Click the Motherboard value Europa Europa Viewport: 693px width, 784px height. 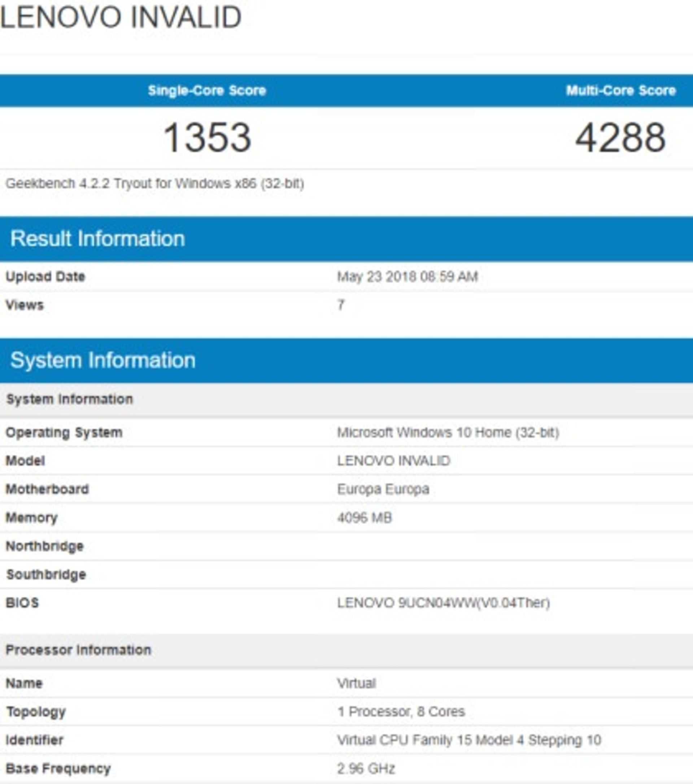pyautogui.click(x=383, y=489)
